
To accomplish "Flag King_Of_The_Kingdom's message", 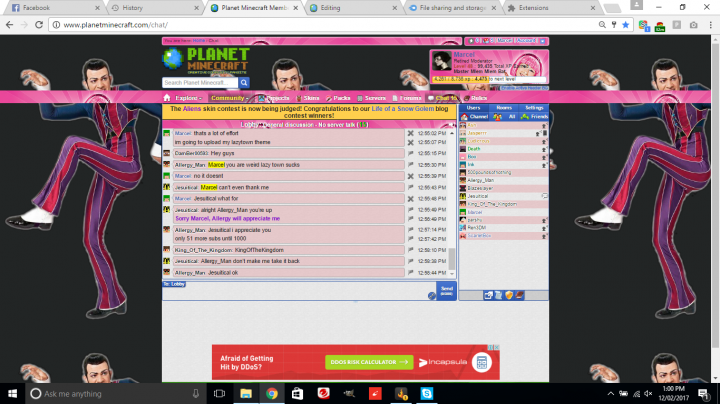I will [411, 250].
